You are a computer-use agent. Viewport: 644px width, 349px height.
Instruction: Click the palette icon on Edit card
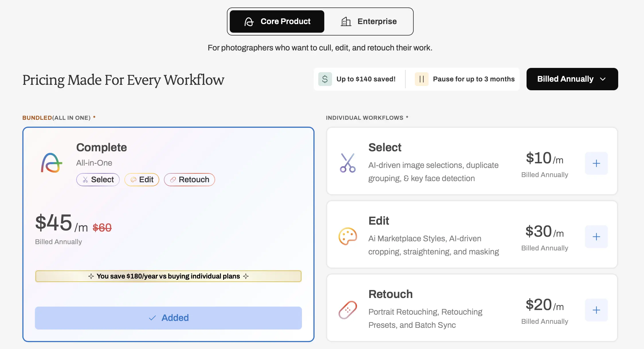pos(348,236)
